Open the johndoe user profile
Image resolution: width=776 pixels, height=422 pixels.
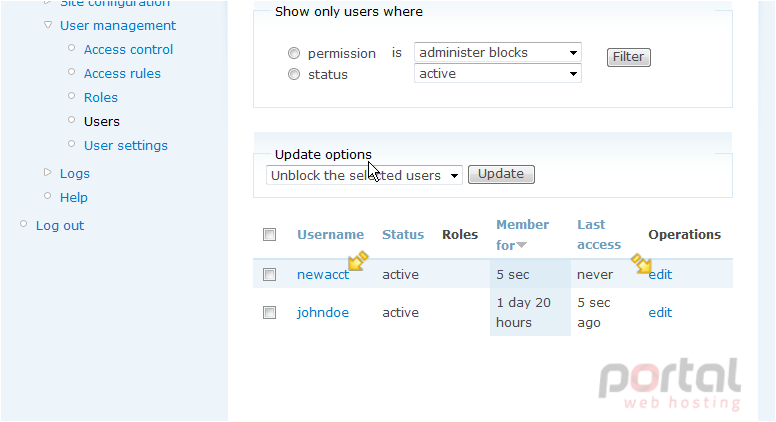coord(323,313)
